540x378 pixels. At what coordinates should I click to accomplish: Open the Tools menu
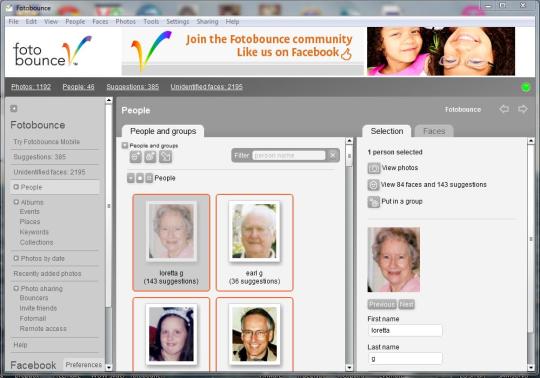(x=151, y=21)
